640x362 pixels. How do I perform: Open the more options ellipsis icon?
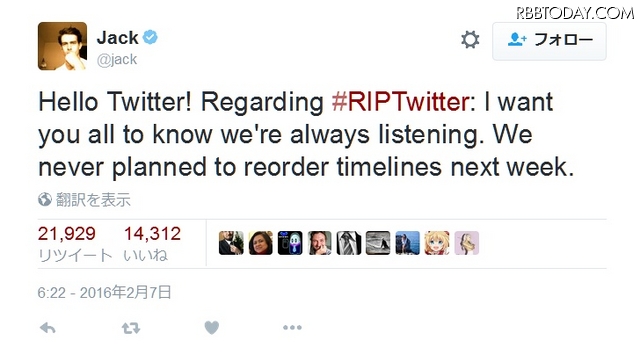pyautogui.click(x=292, y=327)
